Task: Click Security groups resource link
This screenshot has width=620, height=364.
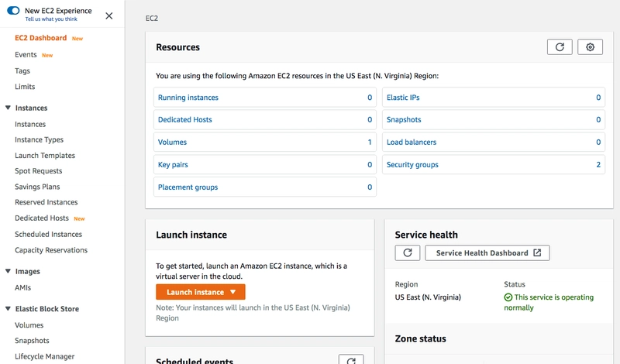Action: (412, 164)
